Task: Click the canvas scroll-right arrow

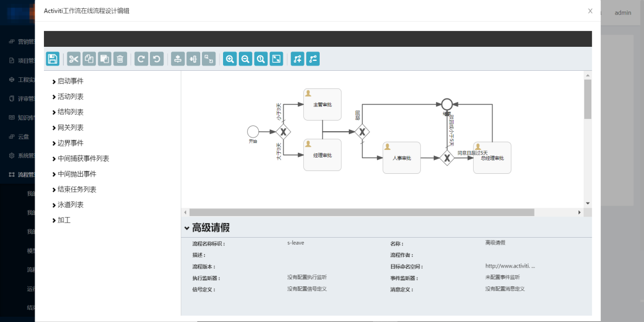Action: pos(580,213)
